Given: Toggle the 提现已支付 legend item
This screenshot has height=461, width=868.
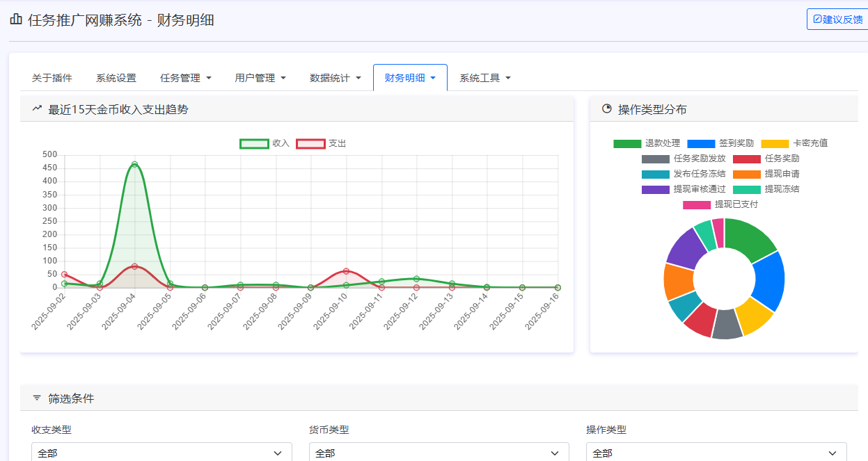Looking at the screenshot, I should pos(716,204).
